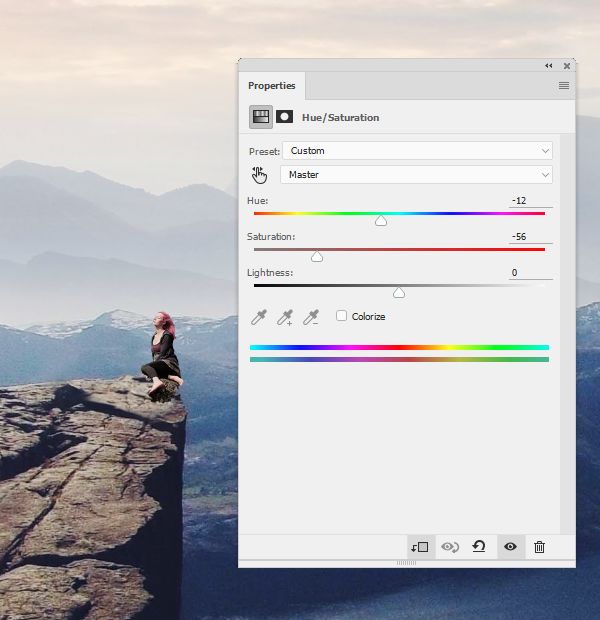Click the Hue label
This screenshot has width=600, height=620.
pyautogui.click(x=257, y=201)
